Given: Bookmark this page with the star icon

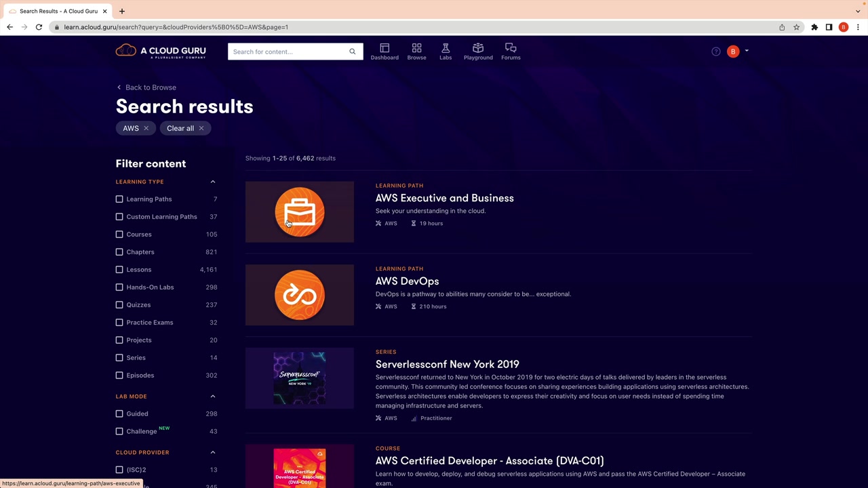Looking at the screenshot, I should (x=796, y=27).
